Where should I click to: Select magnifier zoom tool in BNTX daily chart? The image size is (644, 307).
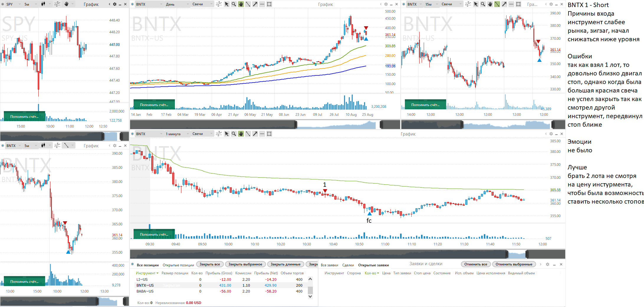pyautogui.click(x=234, y=4)
